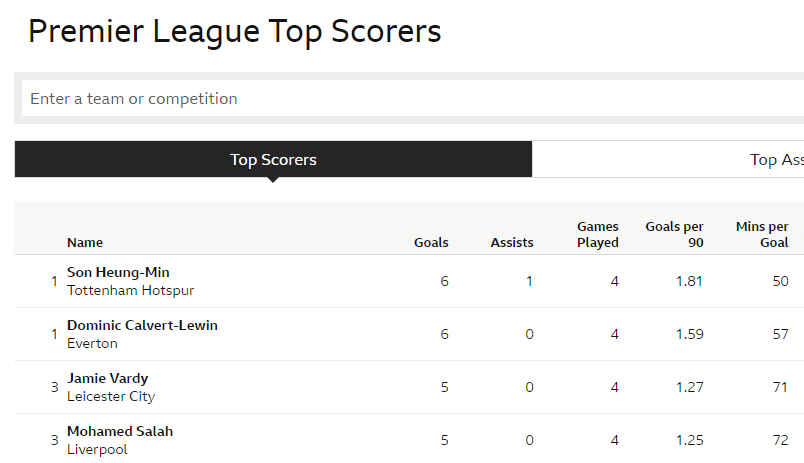This screenshot has width=804, height=463.
Task: Click the Goals column header
Action: tap(431, 243)
